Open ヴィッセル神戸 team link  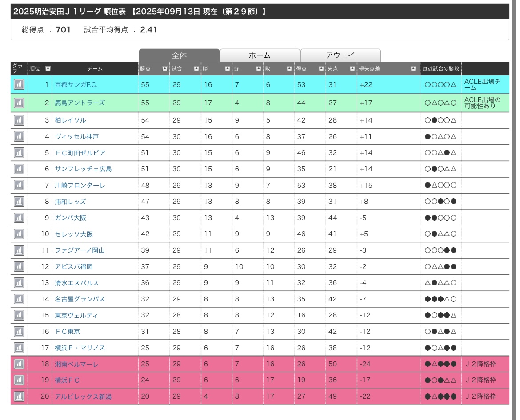point(76,137)
